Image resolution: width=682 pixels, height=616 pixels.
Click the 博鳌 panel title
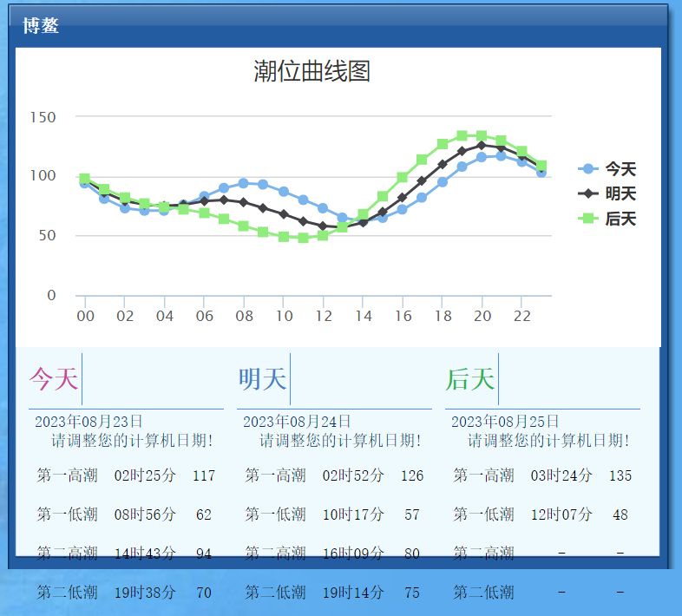(x=41, y=25)
